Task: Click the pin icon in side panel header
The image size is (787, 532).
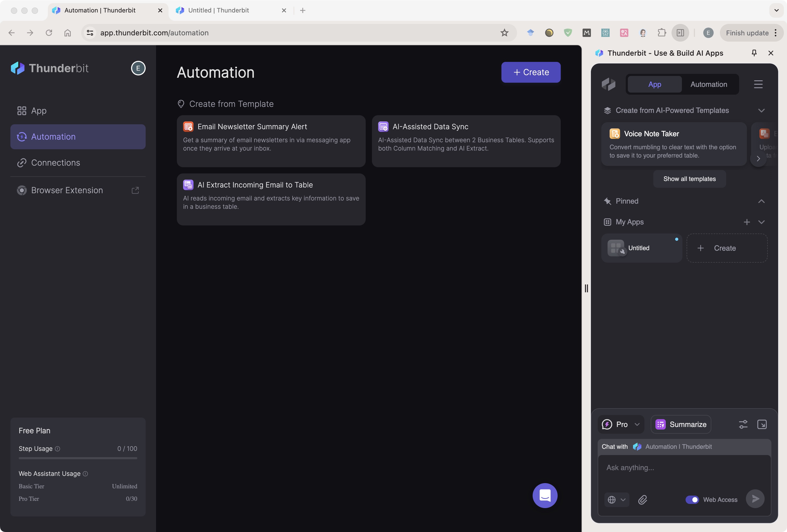Action: point(754,53)
